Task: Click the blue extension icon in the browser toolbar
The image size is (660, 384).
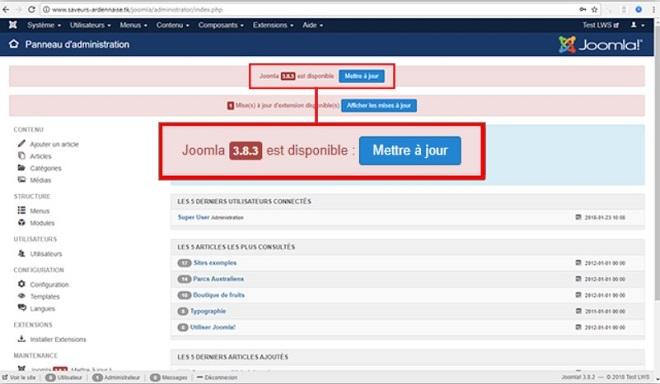Action: tap(639, 9)
